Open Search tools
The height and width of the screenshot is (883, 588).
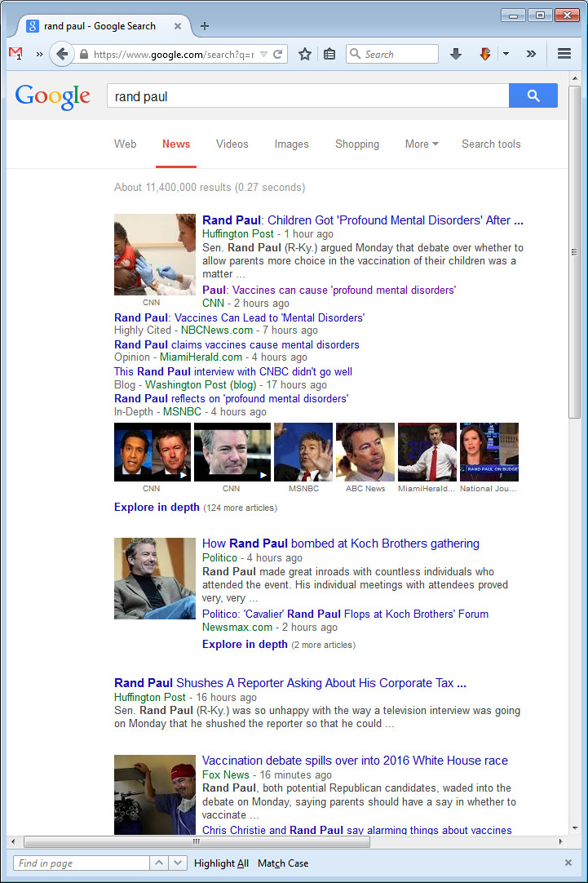pyautogui.click(x=491, y=144)
